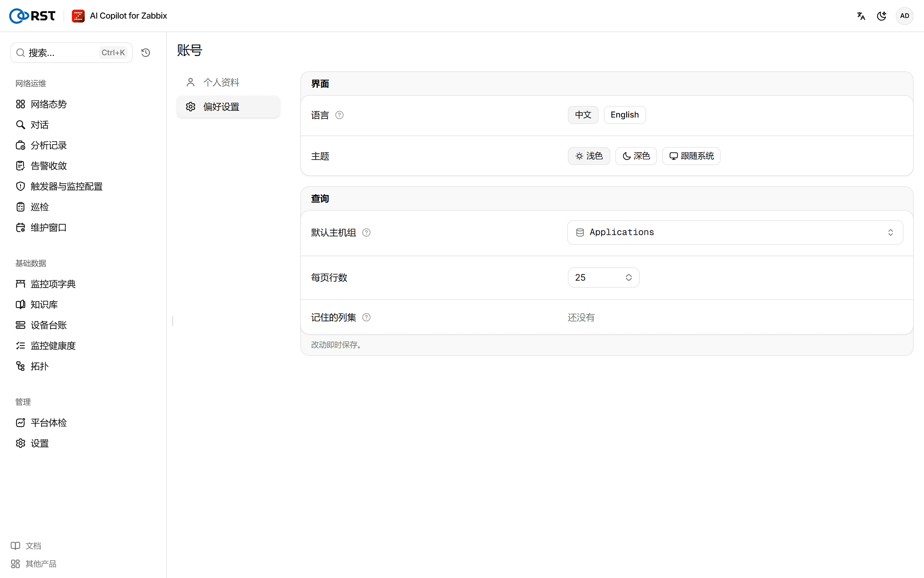Focus the 搜索 search field
Screen dimensions: 924x578
coord(72,53)
